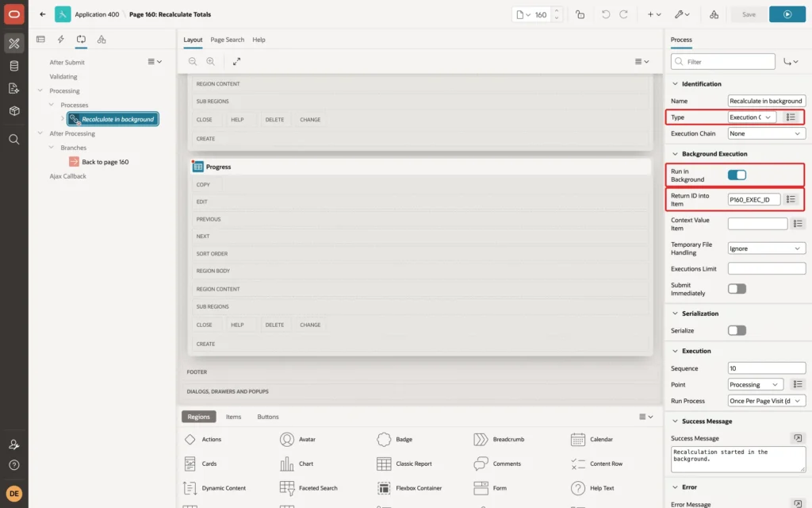Open the Administration user icon

point(14,444)
